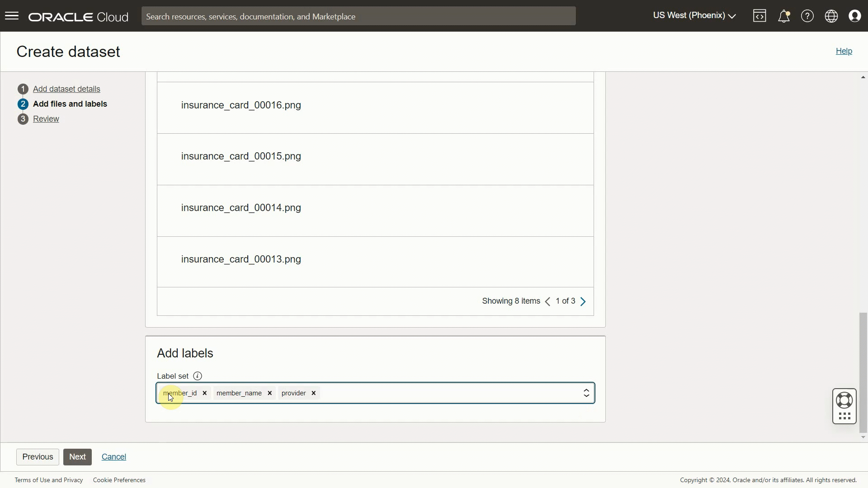Expand the Label set dropdown chevrons
The height and width of the screenshot is (488, 868).
coord(586,393)
